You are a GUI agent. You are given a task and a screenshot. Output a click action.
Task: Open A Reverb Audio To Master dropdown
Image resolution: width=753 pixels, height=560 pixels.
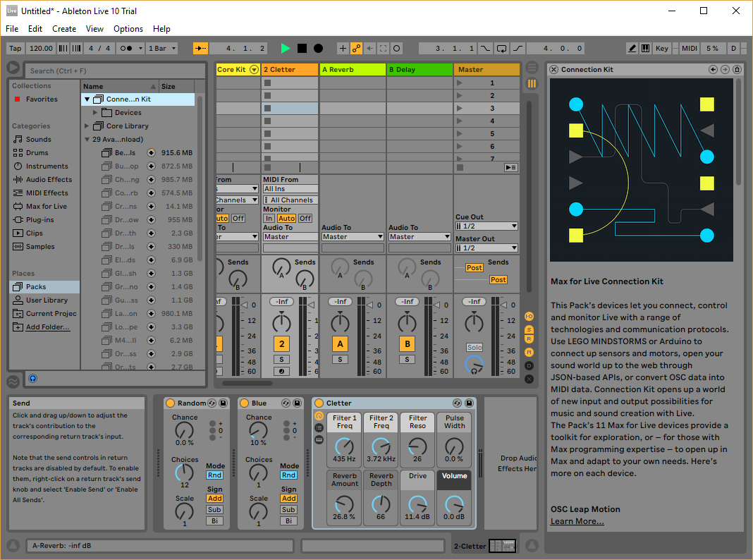click(353, 237)
